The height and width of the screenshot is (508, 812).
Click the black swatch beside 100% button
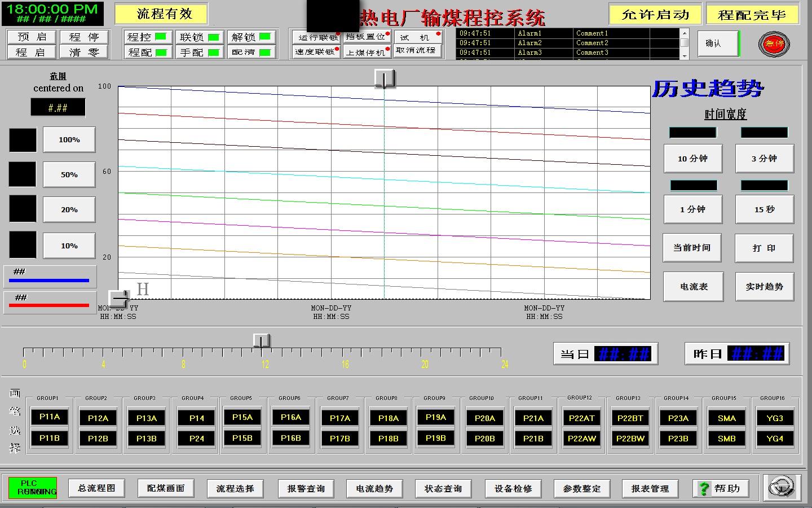[x=23, y=140]
